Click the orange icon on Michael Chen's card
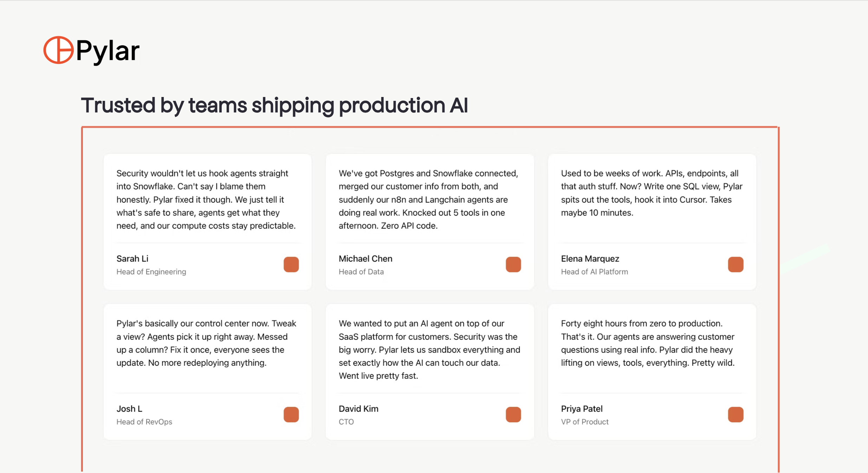 [x=513, y=265]
